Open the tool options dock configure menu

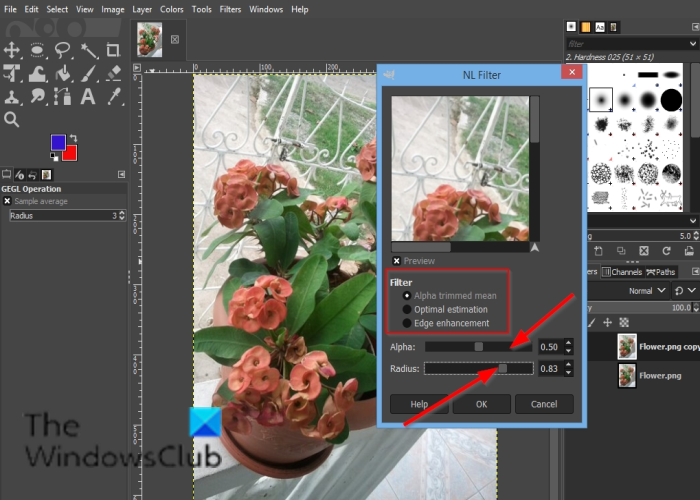[x=121, y=175]
